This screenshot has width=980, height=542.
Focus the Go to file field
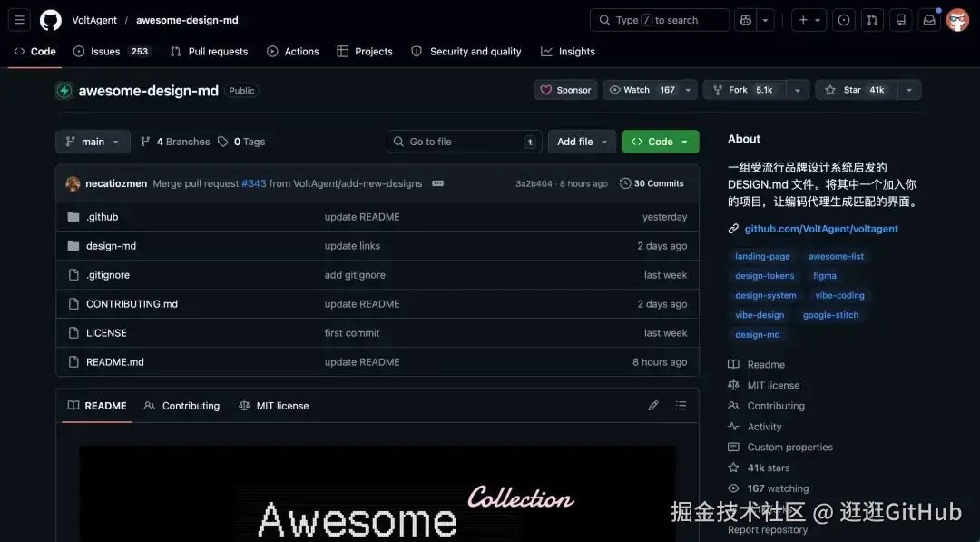coord(465,142)
